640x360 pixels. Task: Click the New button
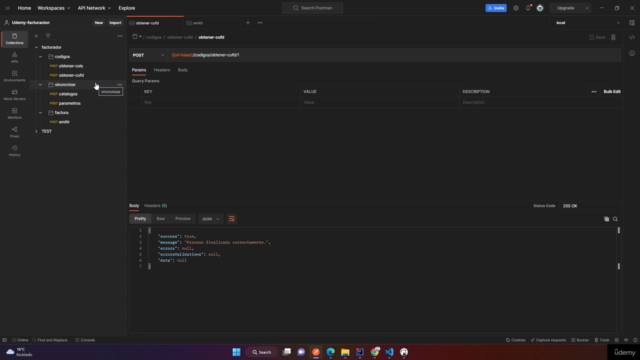pyautogui.click(x=99, y=23)
